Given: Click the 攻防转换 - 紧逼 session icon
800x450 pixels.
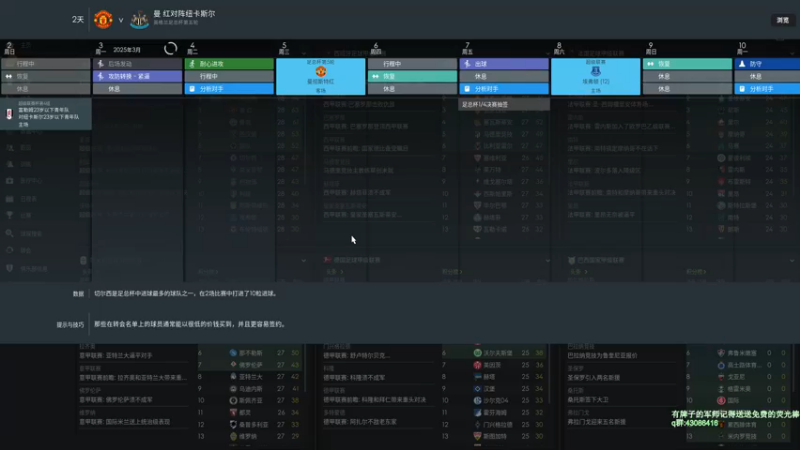Looking at the screenshot, I should click(x=101, y=76).
